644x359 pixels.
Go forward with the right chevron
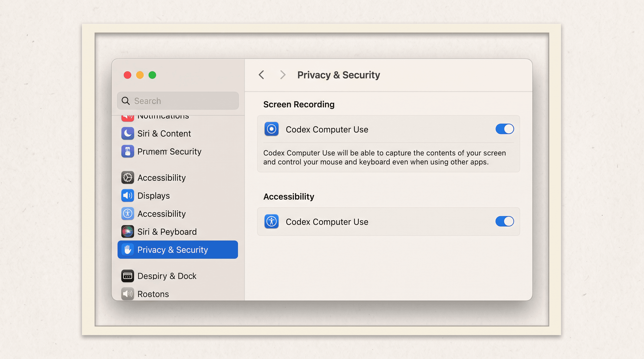[282, 75]
